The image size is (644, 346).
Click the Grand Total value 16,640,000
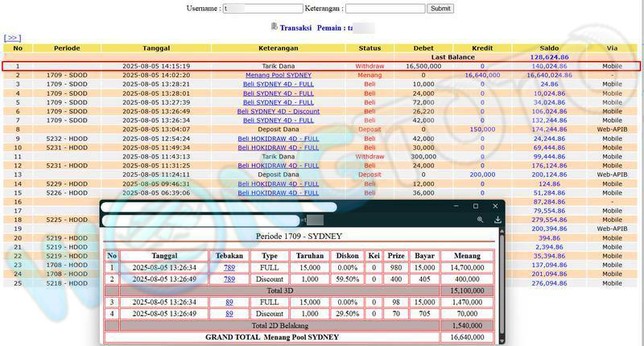[467, 337]
